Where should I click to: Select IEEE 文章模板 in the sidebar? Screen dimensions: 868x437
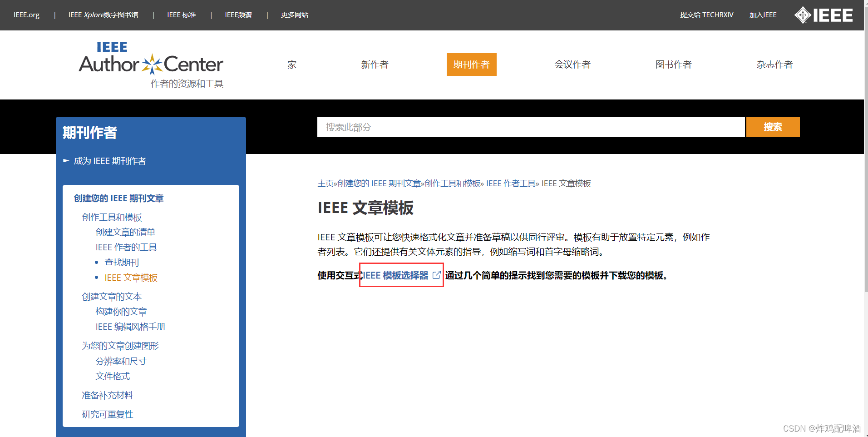pos(131,277)
